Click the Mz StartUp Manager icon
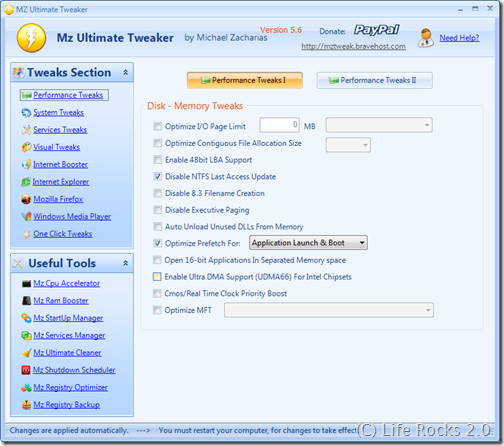The image size is (504, 446). tap(26, 318)
